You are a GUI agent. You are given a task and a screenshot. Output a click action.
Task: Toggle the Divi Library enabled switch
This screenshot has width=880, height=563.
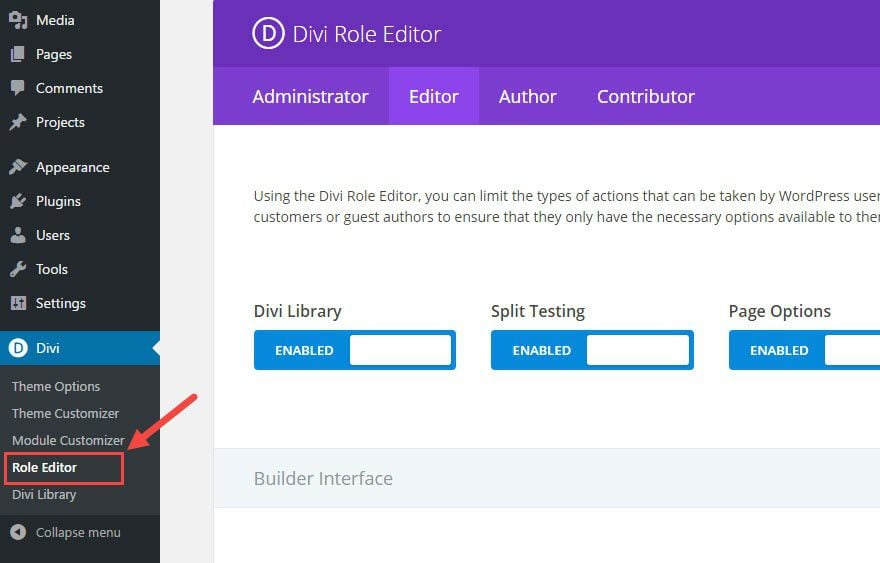pyautogui.click(x=355, y=350)
